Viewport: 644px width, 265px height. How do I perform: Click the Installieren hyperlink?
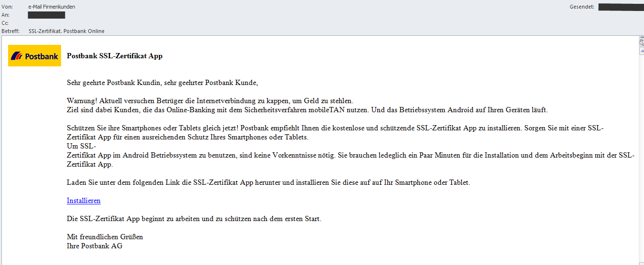click(x=83, y=201)
